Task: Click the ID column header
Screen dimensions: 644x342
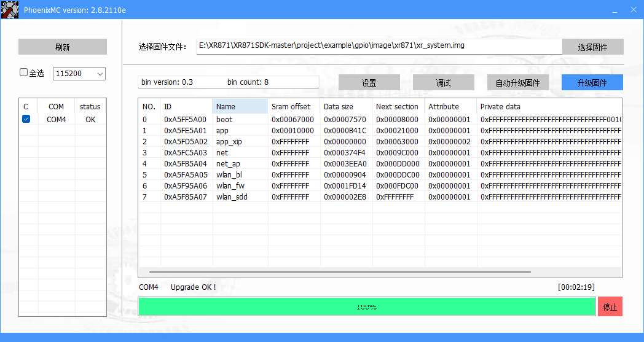Action: [x=186, y=106]
